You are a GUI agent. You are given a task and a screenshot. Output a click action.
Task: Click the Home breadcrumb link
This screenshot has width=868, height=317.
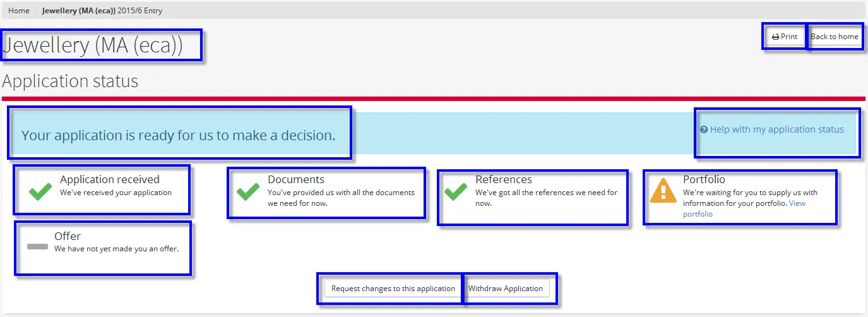(19, 11)
